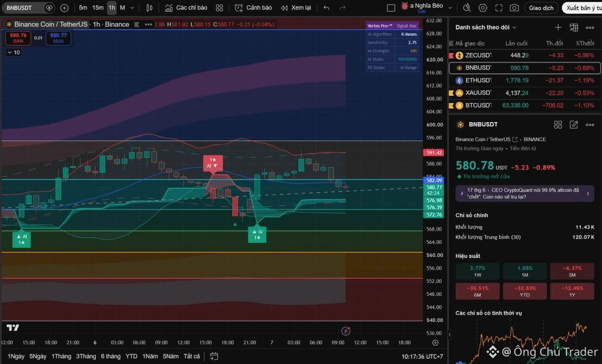The image size is (602, 364).
Task: Open the candlestick chart type selector
Action: (x=149, y=8)
